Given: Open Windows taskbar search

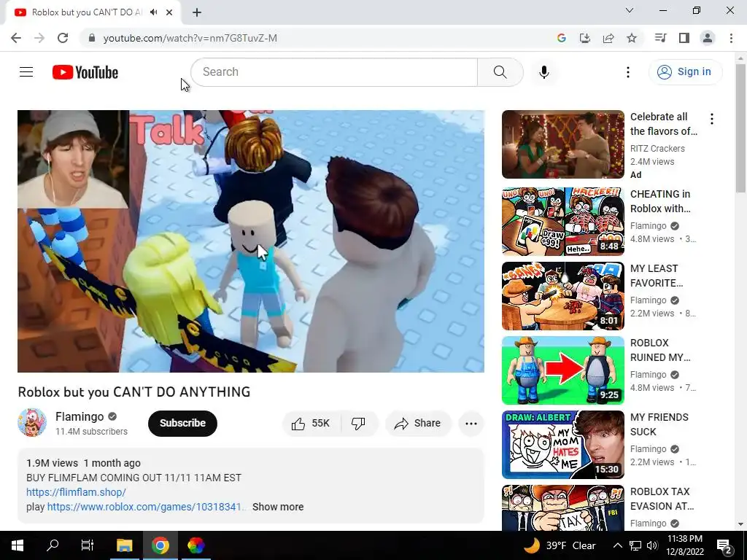Looking at the screenshot, I should tap(53, 545).
